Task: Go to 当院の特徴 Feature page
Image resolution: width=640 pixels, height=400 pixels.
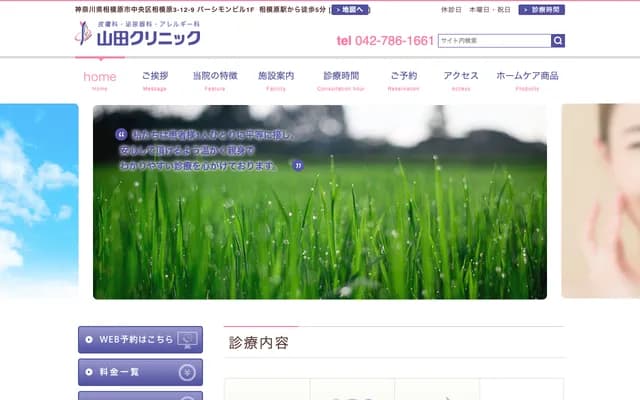Action: [x=215, y=80]
